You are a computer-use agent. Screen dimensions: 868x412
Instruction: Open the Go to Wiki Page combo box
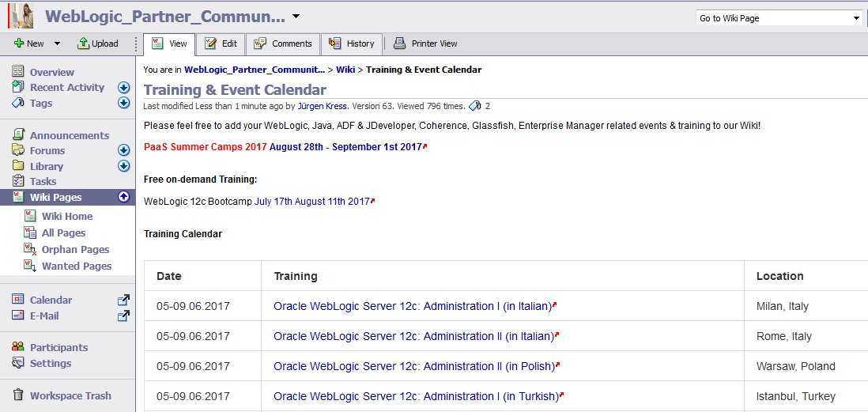pos(779,18)
